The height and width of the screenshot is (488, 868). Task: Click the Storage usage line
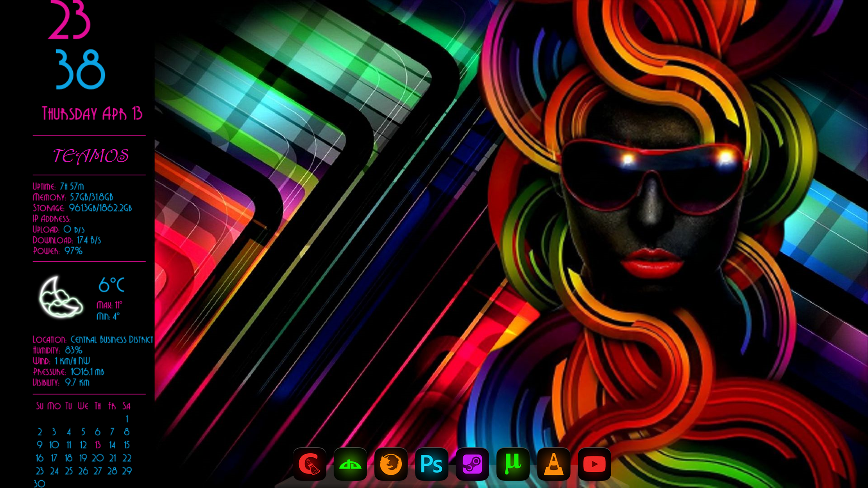click(82, 208)
